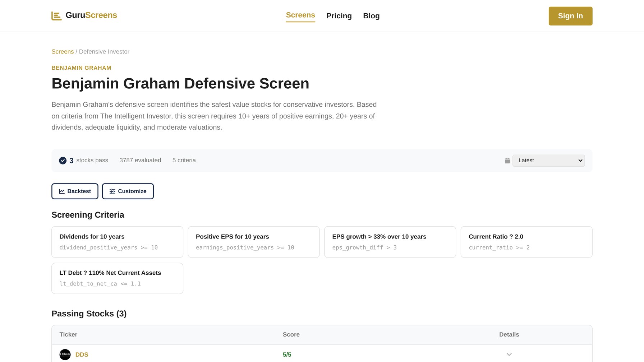The image size is (644, 362).
Task: Click the 'Defensive Investor' breadcrumb text
Action: coord(104,52)
